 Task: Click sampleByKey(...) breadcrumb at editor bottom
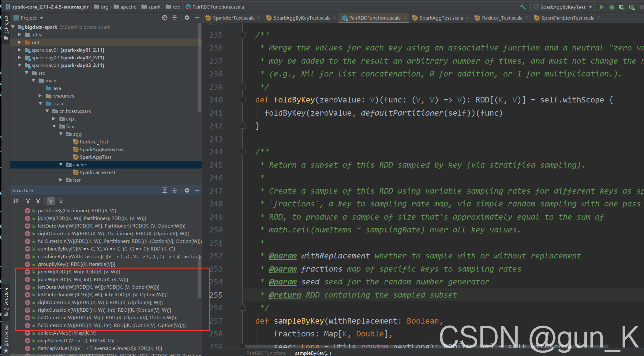coord(313,353)
